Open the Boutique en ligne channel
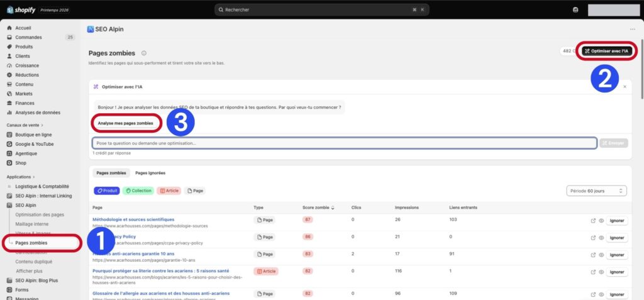Screen dimensions: 644x300 [x=33, y=135]
